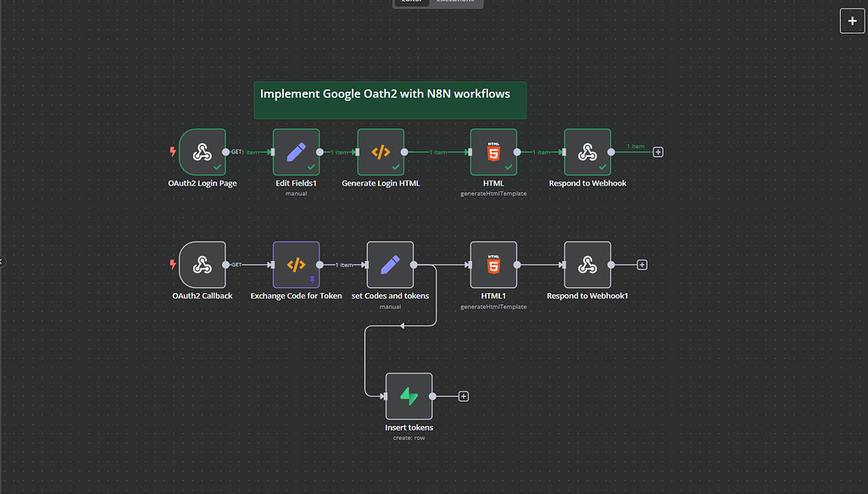Open the Respond to Webhook node icon
The height and width of the screenshot is (494, 868).
click(587, 153)
